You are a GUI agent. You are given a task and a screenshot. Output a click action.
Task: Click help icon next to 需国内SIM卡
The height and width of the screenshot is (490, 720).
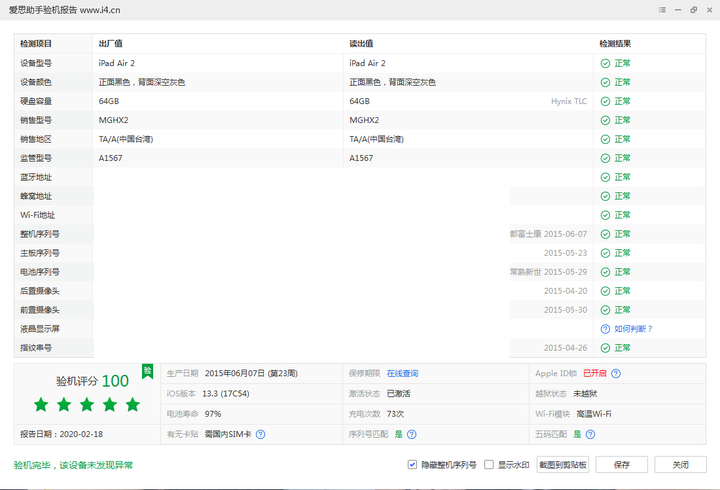coord(260,434)
